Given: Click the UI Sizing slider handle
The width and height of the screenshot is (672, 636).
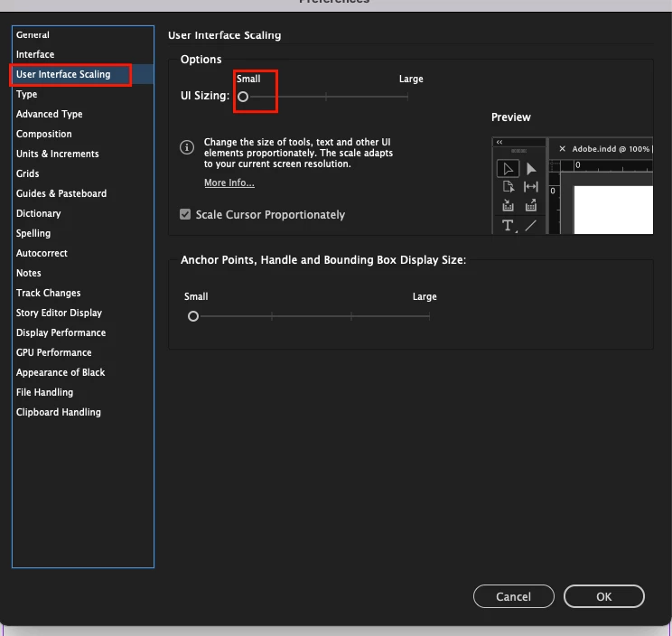Looking at the screenshot, I should pyautogui.click(x=243, y=97).
